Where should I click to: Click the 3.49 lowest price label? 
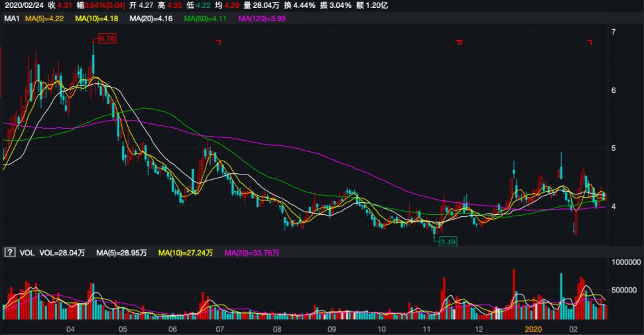pos(448,242)
